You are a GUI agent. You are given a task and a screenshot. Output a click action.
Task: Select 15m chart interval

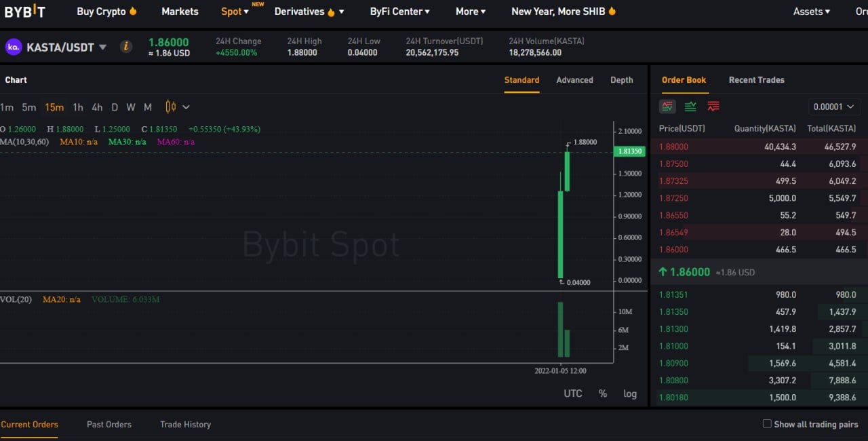[x=54, y=107]
